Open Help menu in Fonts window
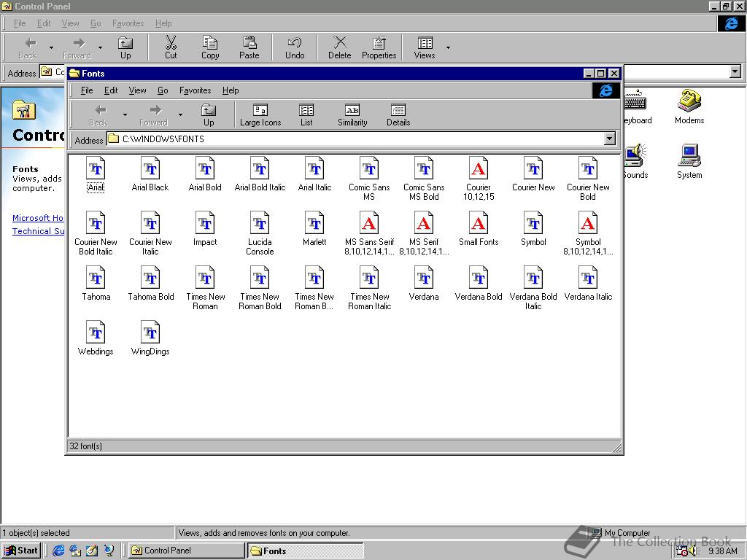 (x=231, y=90)
